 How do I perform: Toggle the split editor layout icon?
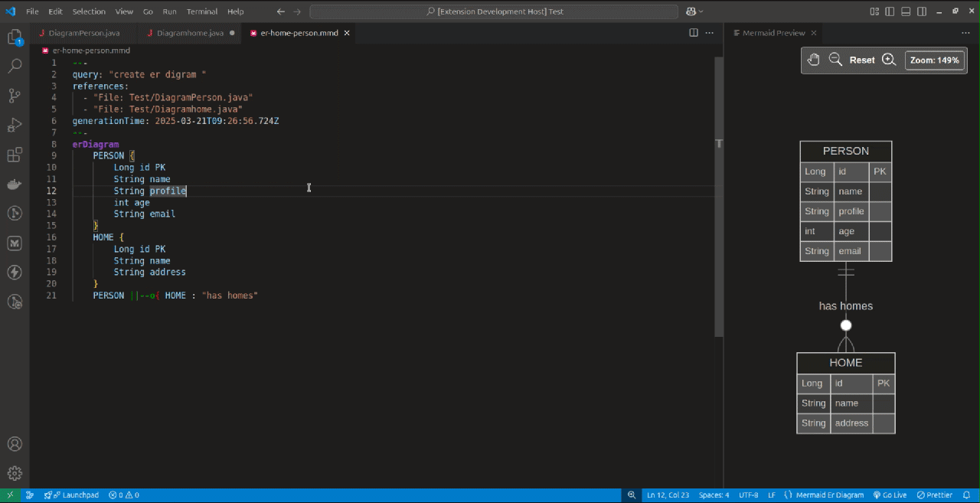pyautogui.click(x=693, y=33)
